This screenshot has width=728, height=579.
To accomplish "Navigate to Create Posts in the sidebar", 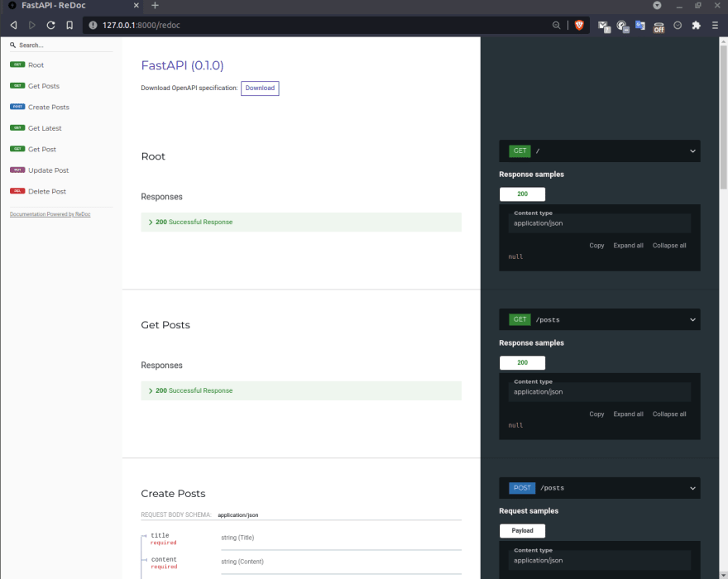I will [x=49, y=108].
